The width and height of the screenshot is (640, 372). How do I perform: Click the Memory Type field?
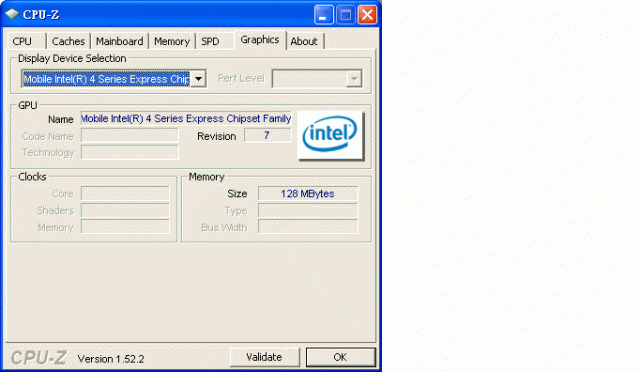tap(308, 210)
